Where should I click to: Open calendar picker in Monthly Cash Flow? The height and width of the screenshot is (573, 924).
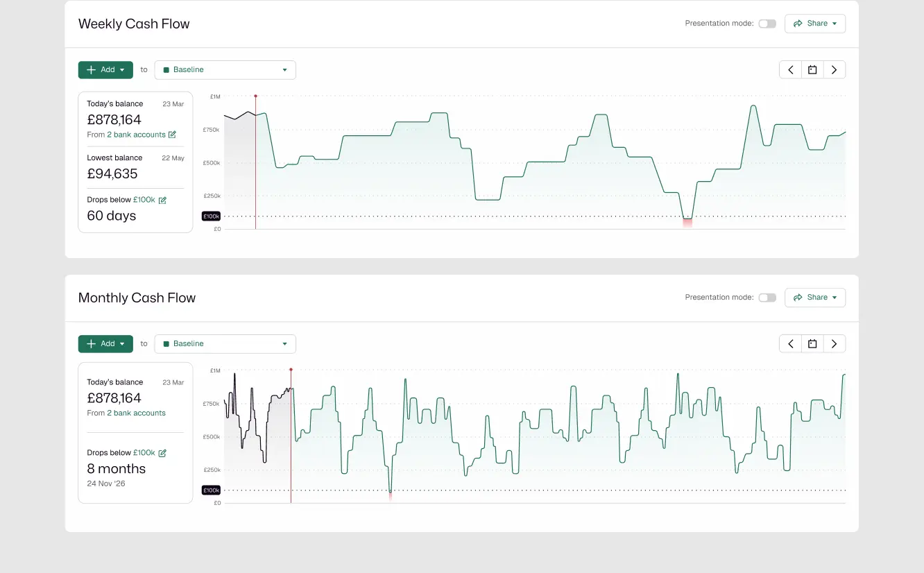(x=812, y=344)
